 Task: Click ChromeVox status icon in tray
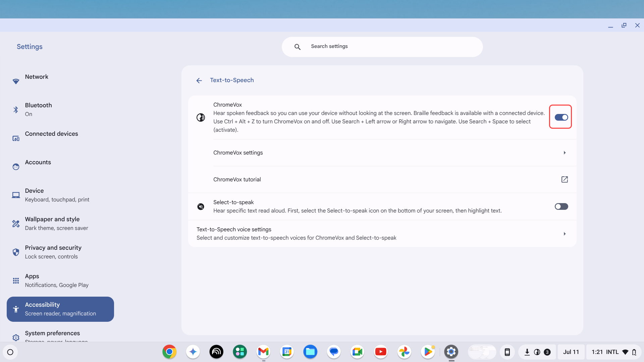pyautogui.click(x=537, y=352)
